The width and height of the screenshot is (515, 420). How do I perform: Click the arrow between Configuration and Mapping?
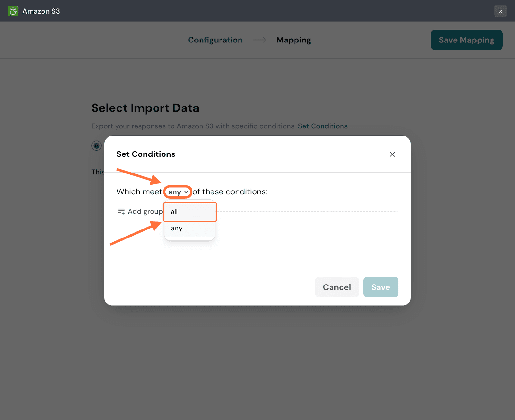tap(259, 40)
